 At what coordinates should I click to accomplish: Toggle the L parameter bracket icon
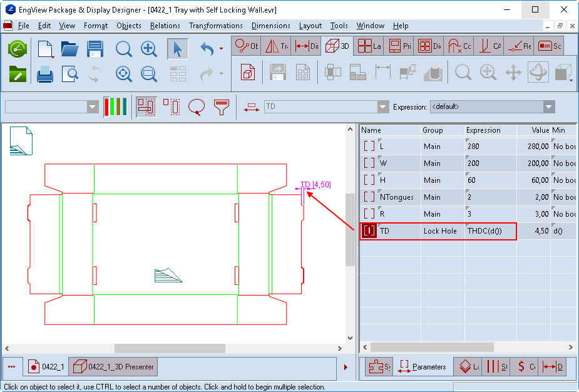369,146
